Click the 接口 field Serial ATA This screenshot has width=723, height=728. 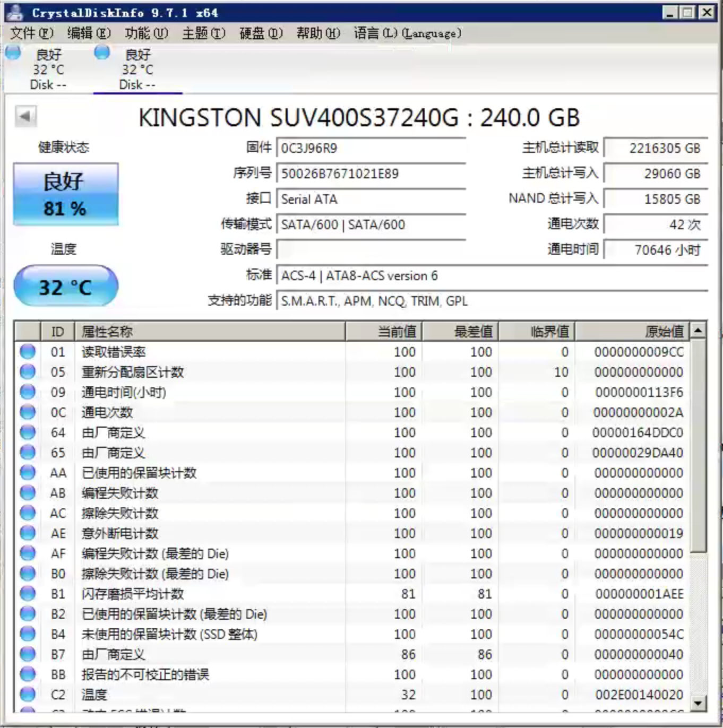(x=371, y=199)
